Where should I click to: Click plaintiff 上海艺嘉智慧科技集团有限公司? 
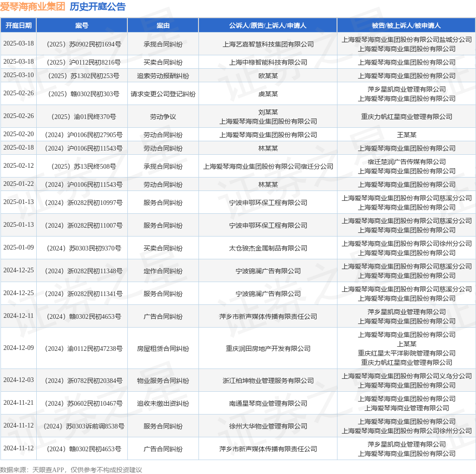coord(268,44)
